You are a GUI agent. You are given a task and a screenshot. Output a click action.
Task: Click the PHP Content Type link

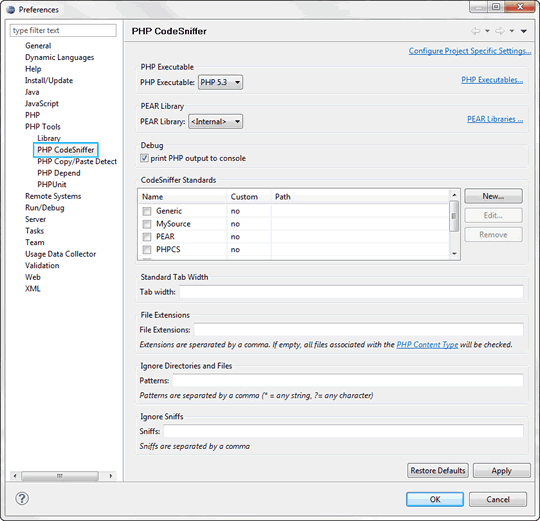427,345
